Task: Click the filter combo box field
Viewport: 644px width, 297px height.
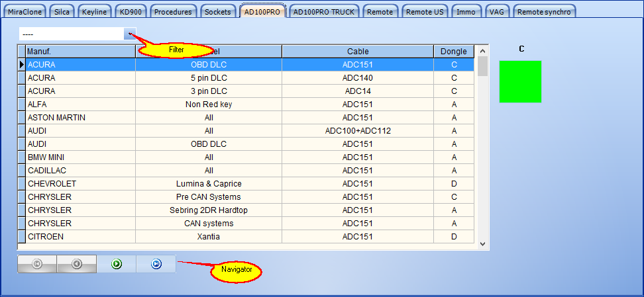Action: pos(72,34)
